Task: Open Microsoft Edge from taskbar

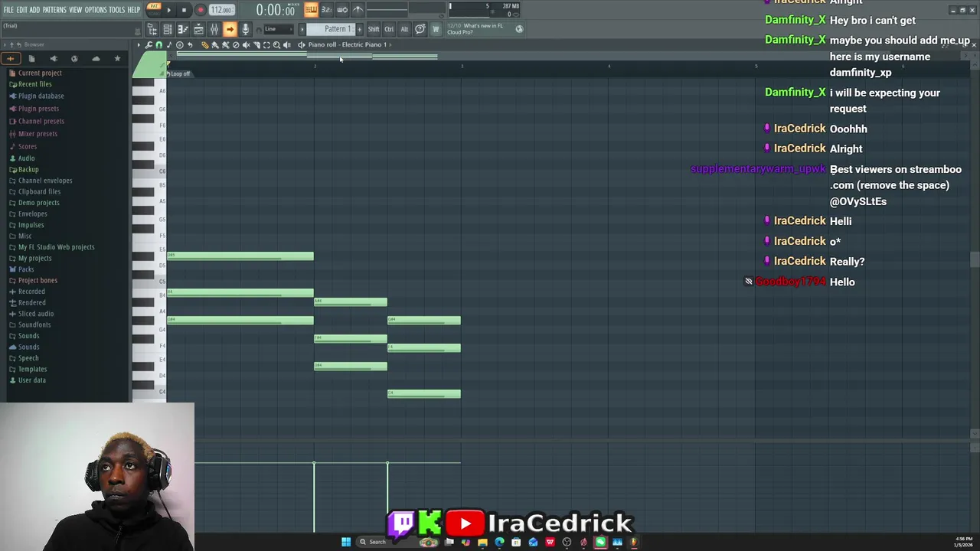Action: [499, 542]
